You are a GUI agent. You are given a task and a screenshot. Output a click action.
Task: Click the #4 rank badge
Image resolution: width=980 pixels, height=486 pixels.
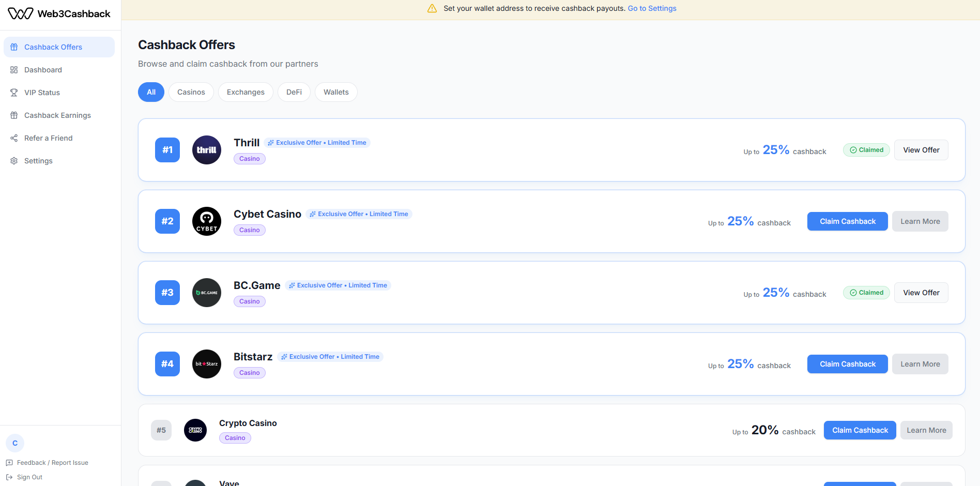[x=167, y=364]
